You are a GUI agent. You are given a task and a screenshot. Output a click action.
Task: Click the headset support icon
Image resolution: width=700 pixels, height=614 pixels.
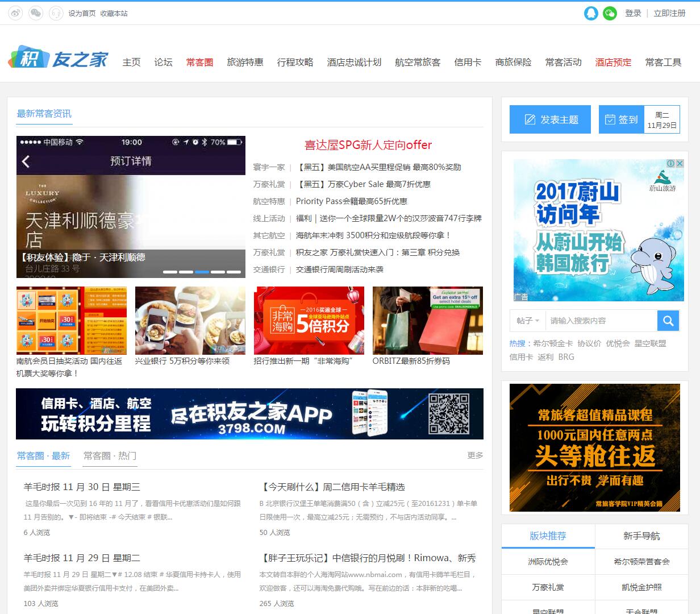[x=56, y=13]
